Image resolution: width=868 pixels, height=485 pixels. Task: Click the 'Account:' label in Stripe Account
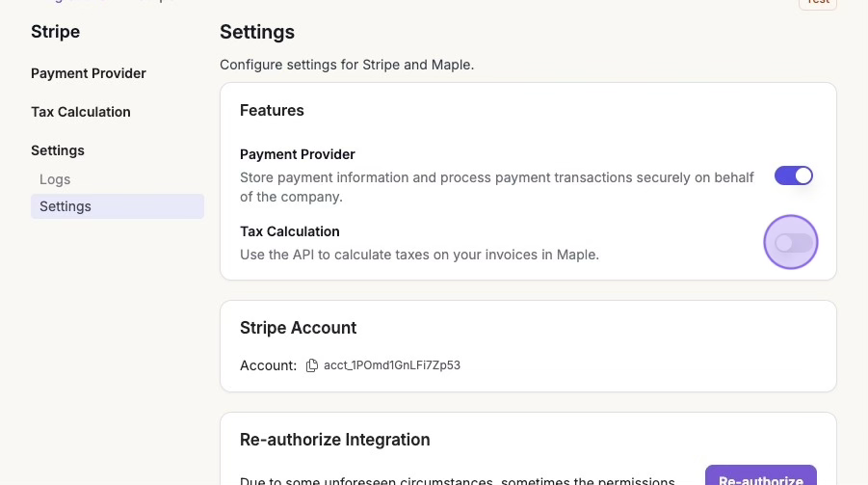pos(268,365)
